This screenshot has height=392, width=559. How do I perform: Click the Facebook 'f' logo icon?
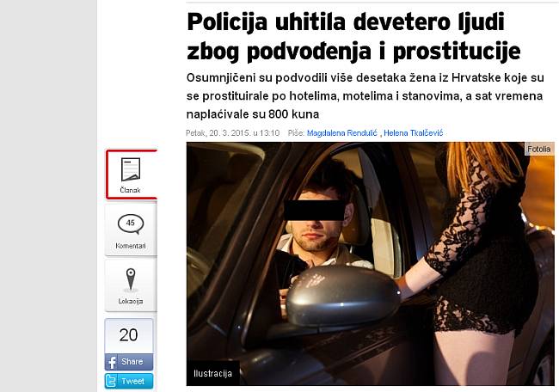point(112,362)
